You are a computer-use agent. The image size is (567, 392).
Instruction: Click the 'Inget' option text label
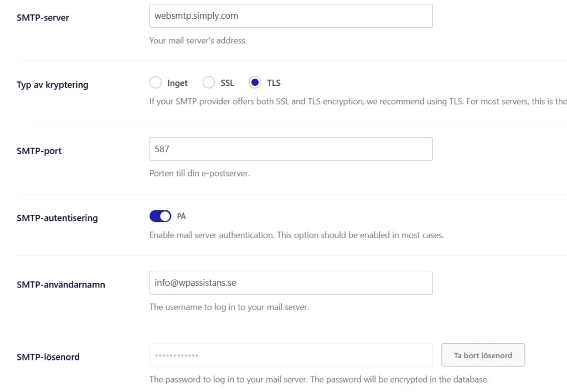coord(177,83)
